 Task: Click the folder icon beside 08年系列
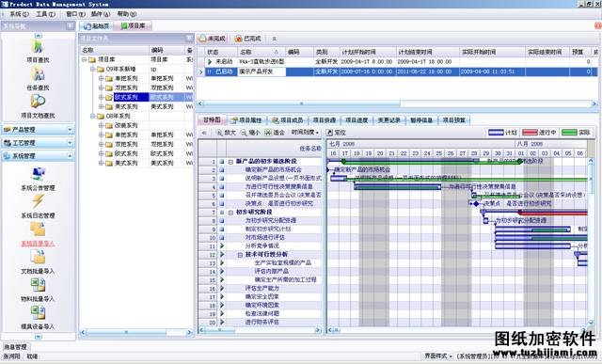101,116
